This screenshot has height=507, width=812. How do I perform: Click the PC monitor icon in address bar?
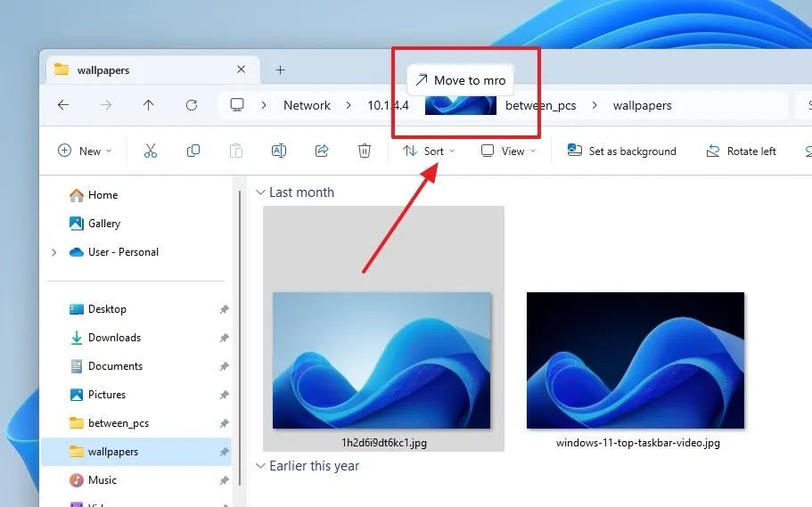tap(237, 105)
